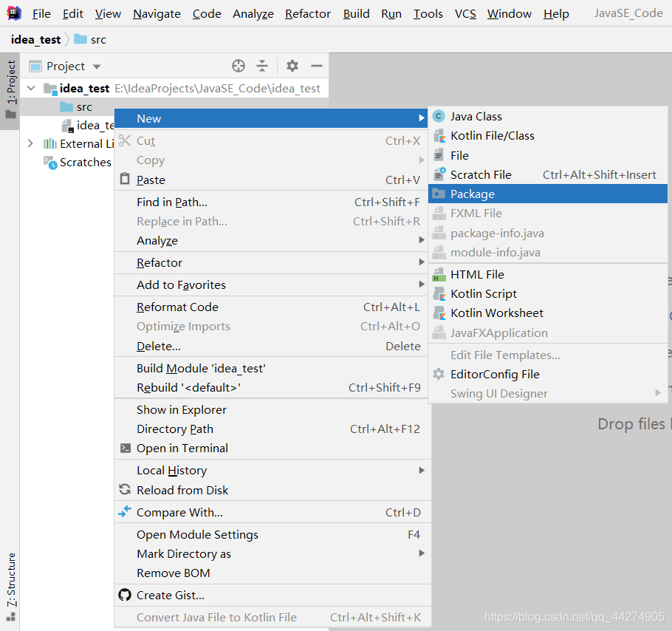The image size is (672, 631).
Task: Click the Kotlin File/Class icon
Action: [439, 136]
